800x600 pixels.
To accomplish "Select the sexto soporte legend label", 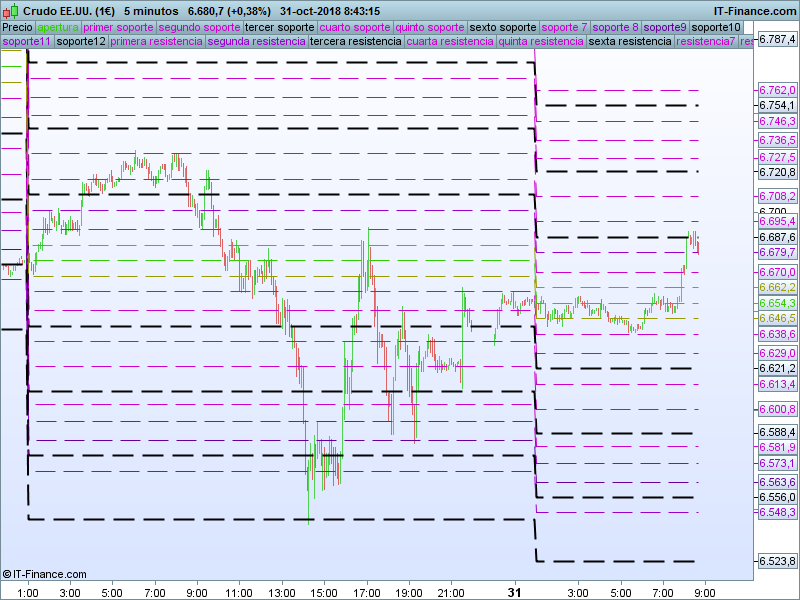I will click(503, 27).
